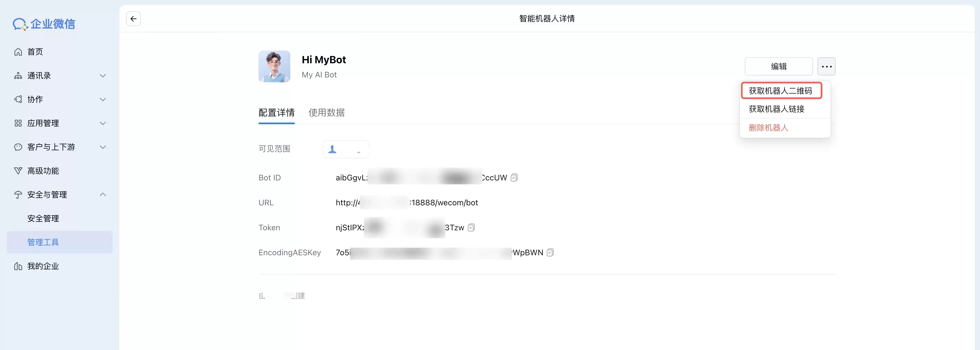Viewport: 980px width, 350px height.
Task: Click the back arrow at top left
Action: click(x=133, y=18)
